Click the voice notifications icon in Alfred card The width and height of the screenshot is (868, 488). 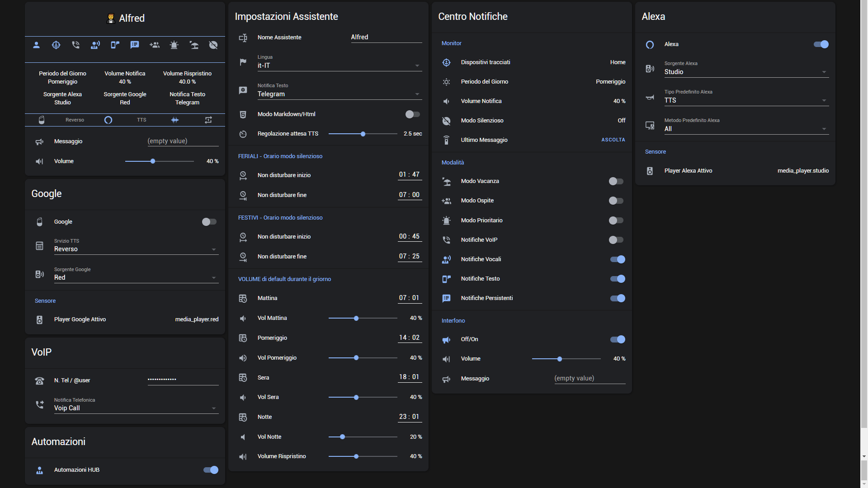coord(95,45)
